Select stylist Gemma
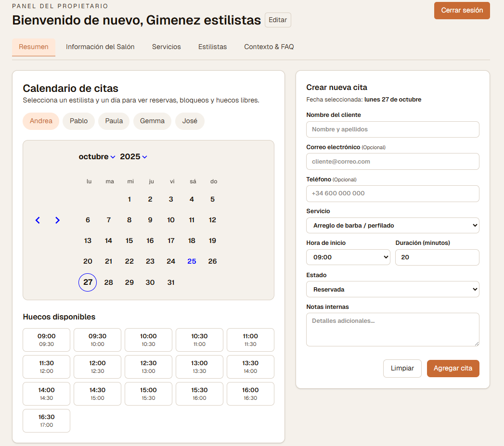This screenshot has height=446, width=504. [152, 121]
